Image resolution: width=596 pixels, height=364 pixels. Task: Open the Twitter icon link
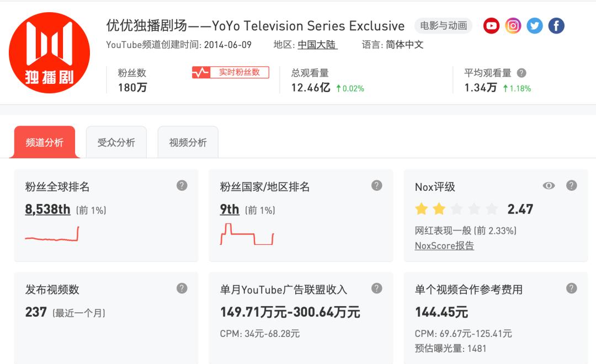(535, 25)
